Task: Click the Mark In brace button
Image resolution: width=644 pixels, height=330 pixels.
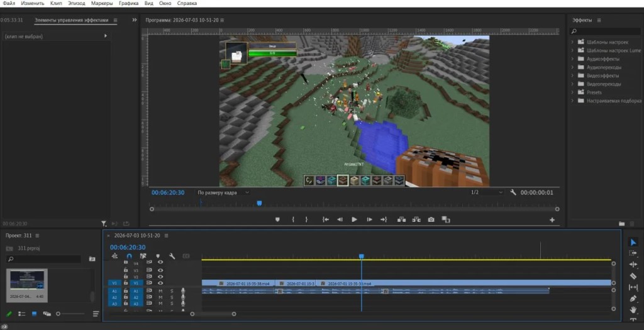Action: [x=293, y=219]
